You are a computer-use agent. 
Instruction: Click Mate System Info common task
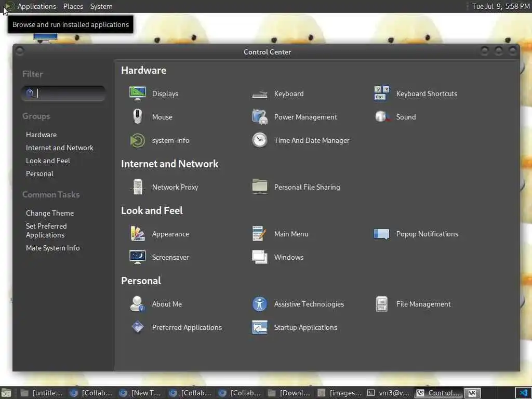point(52,248)
